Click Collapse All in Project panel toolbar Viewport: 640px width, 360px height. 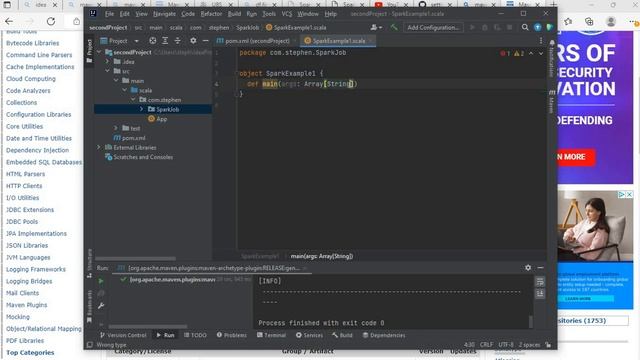point(178,41)
